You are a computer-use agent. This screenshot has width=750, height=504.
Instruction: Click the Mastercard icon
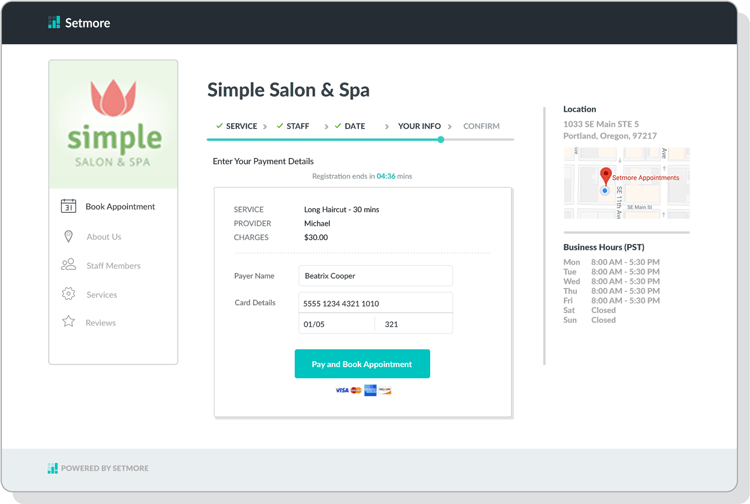(356, 390)
